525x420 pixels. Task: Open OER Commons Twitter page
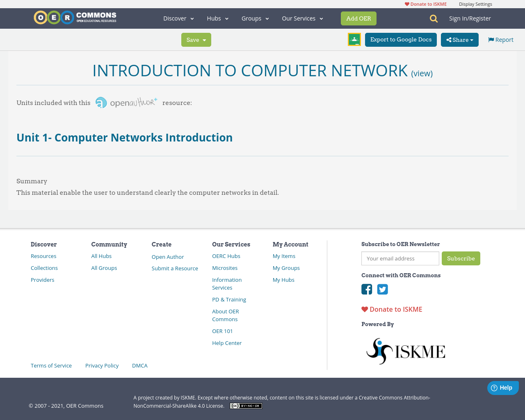click(382, 289)
